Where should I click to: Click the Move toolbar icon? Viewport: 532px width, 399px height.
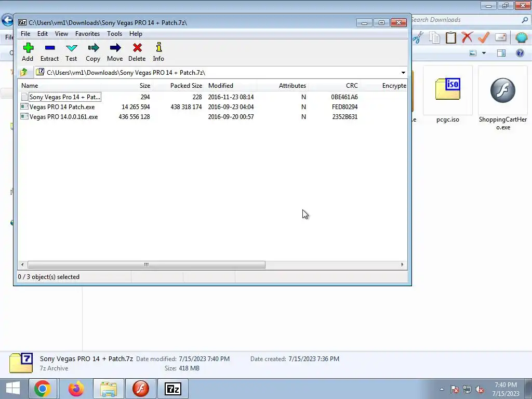[x=115, y=52]
